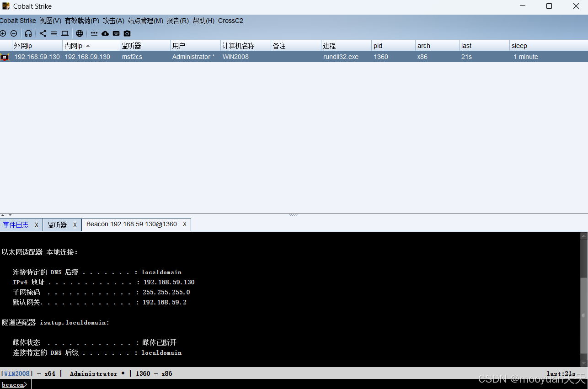Click 255.255.255.0 subnet mask text in console
Viewport: 588px width, 389px height.
pos(166,293)
